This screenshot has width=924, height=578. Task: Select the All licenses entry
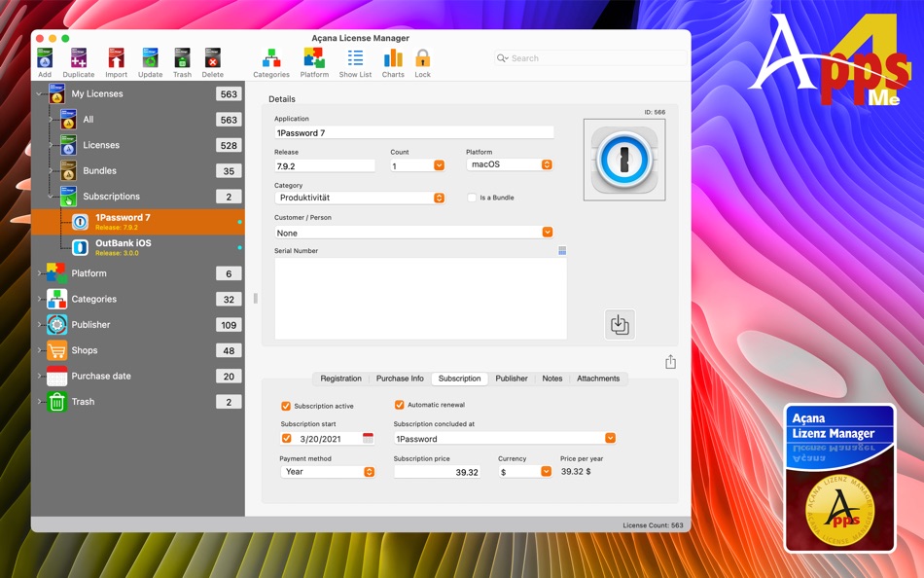click(138, 120)
